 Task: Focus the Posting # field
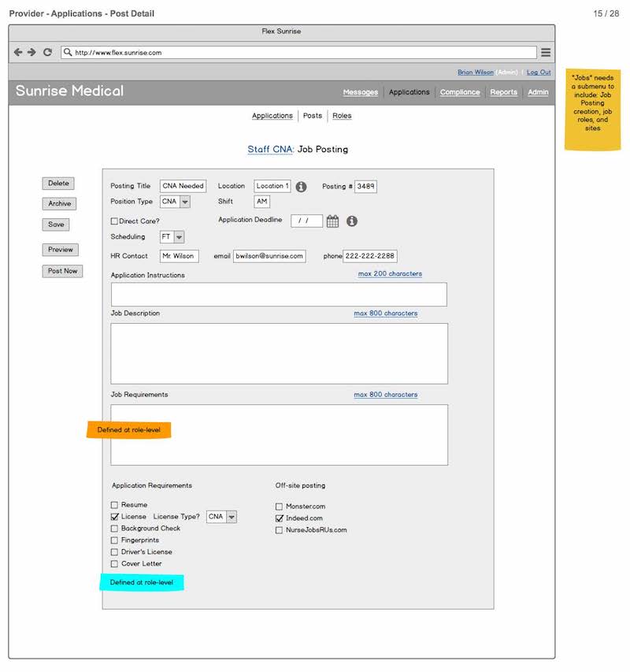point(365,187)
